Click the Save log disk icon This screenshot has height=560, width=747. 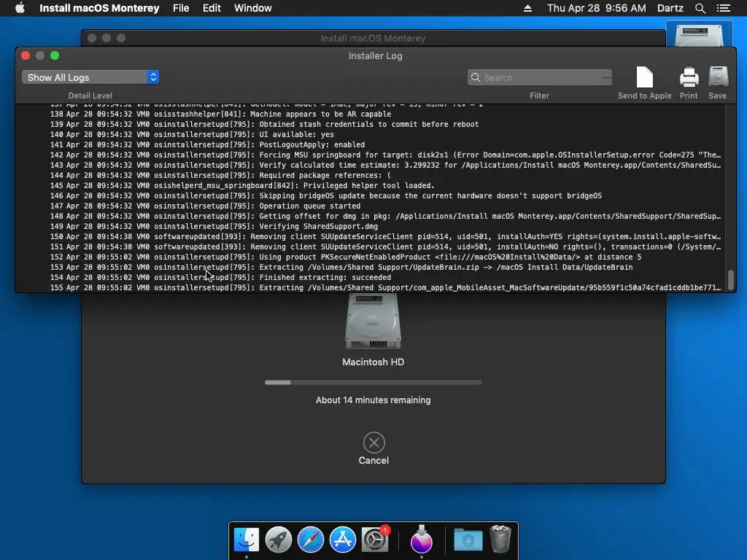718,77
